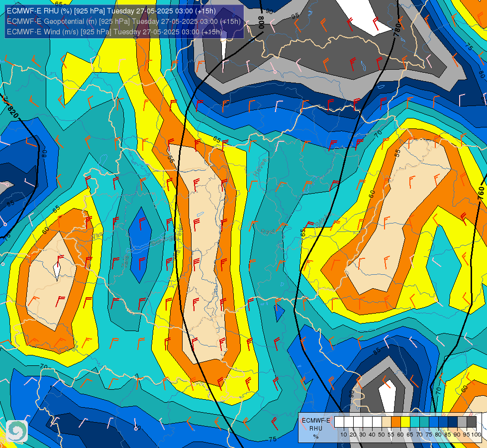Click the 760 geopotential contour label
487x448 pixels.
click(481, 193)
